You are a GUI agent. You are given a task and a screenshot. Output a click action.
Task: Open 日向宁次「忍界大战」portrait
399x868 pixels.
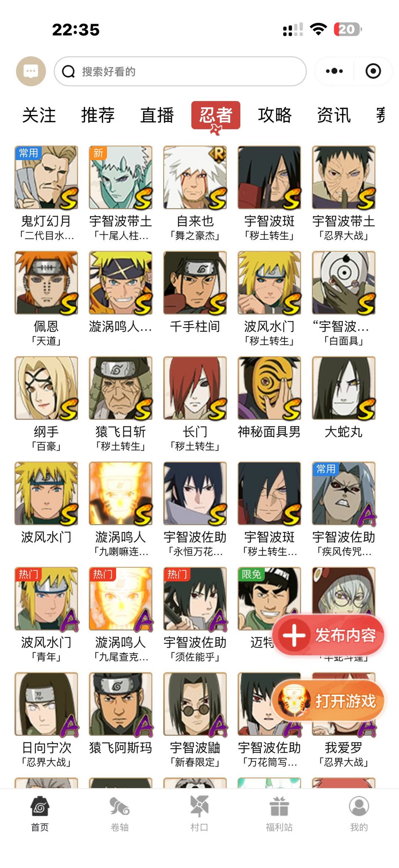(x=46, y=704)
